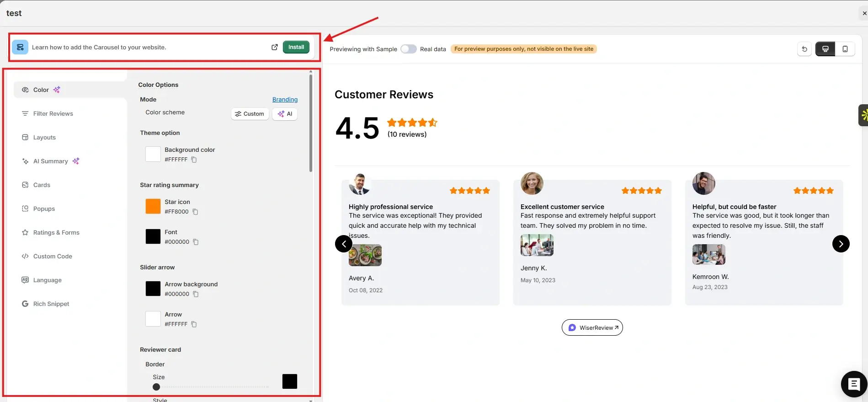Pick the orange Star icon color swatch
Image resolution: width=868 pixels, height=402 pixels.
point(153,206)
